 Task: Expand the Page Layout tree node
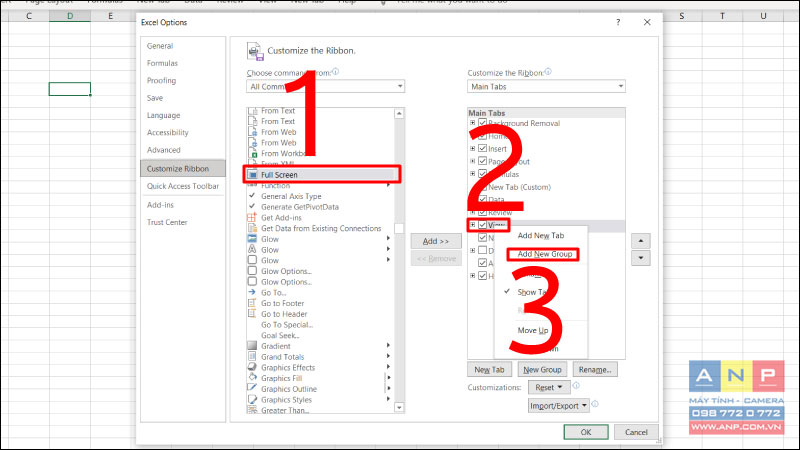[x=472, y=161]
